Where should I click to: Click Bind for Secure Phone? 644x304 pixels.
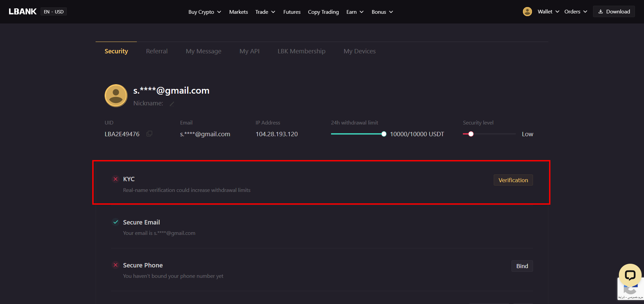(x=522, y=266)
